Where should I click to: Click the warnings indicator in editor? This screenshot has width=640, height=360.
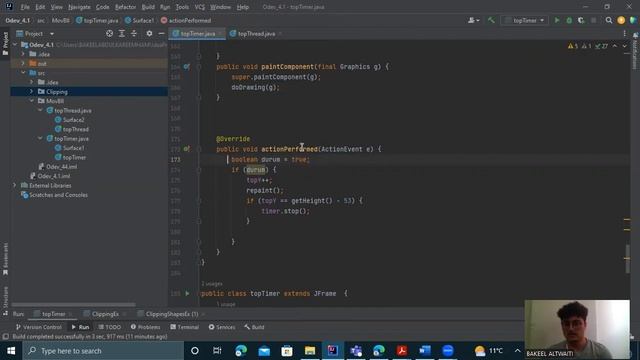coord(573,46)
